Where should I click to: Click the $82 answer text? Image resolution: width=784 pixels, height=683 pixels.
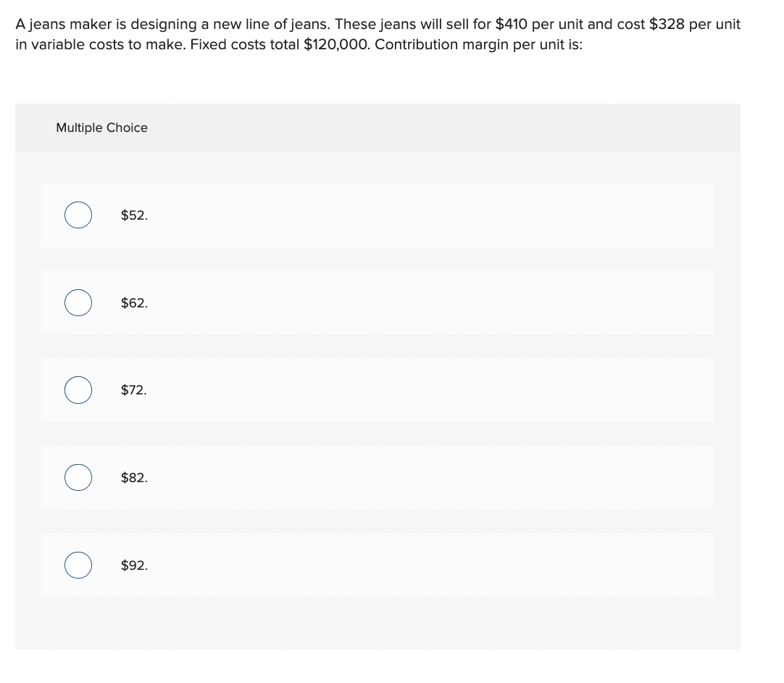pos(133,478)
